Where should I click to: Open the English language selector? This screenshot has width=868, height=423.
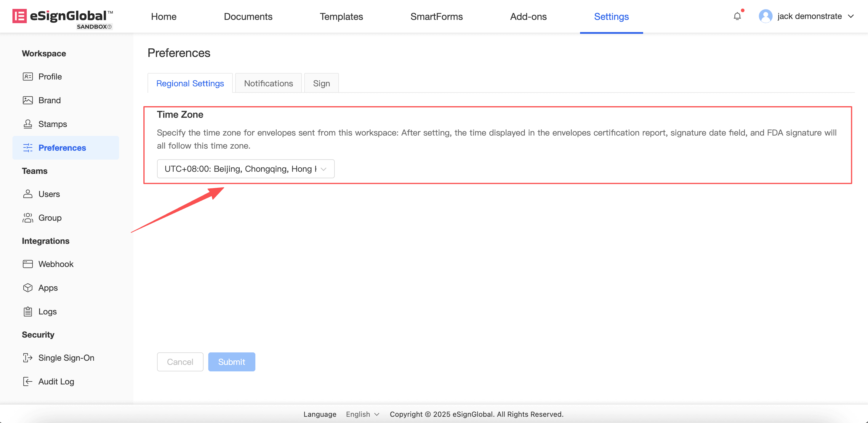(x=362, y=414)
